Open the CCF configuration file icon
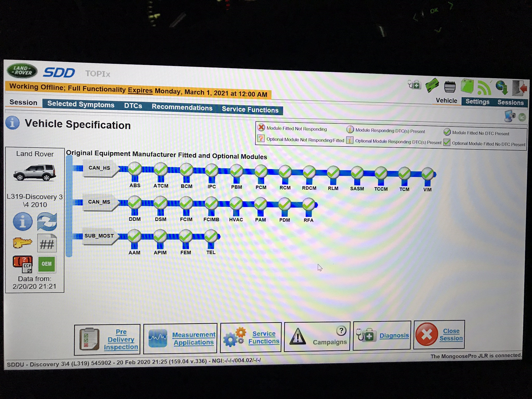 23,264
